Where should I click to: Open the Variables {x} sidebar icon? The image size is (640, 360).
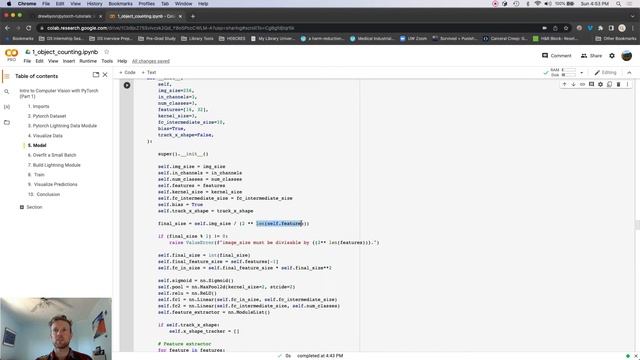(7, 107)
